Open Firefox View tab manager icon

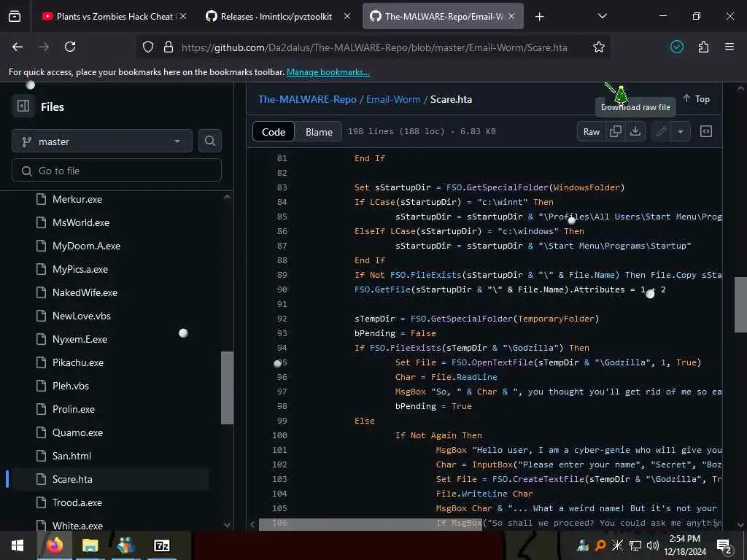(15, 17)
